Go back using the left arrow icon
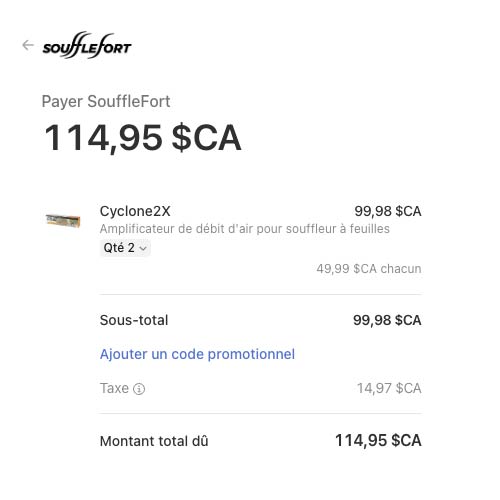 pyautogui.click(x=28, y=45)
